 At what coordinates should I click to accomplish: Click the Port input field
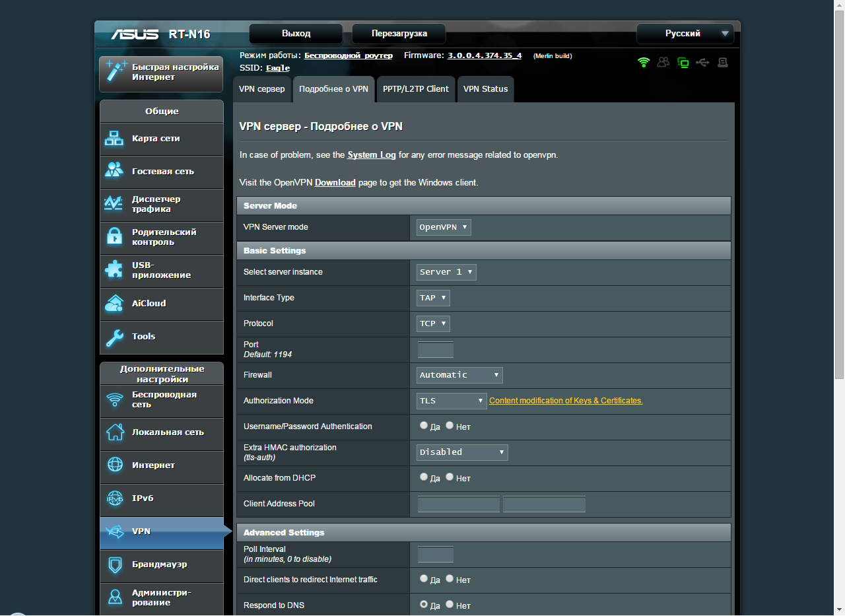click(436, 350)
